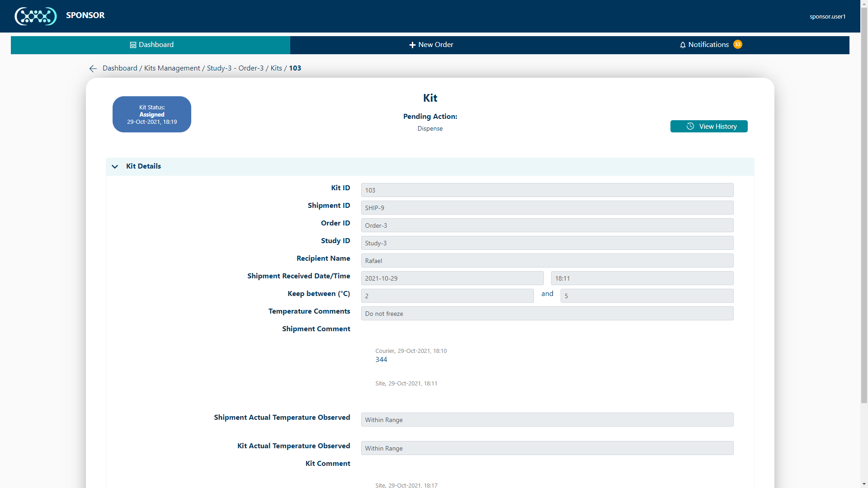Click the Notifications bell icon

[682, 45]
